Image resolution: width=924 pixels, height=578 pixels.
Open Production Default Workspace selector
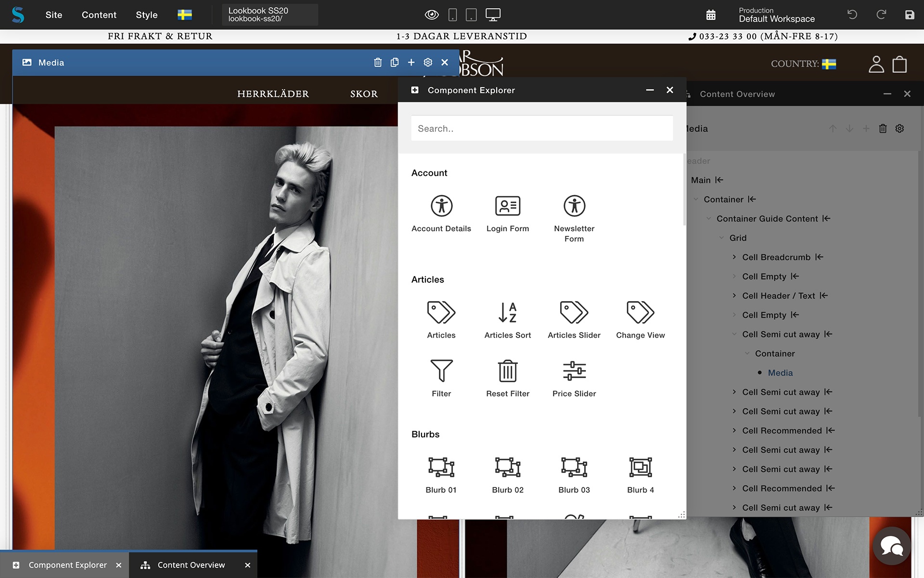pos(777,15)
